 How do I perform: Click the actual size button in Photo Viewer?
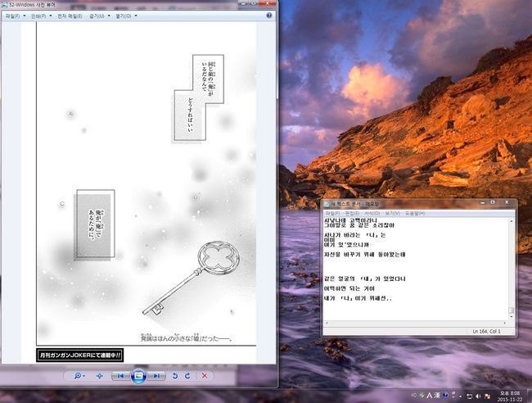click(99, 376)
